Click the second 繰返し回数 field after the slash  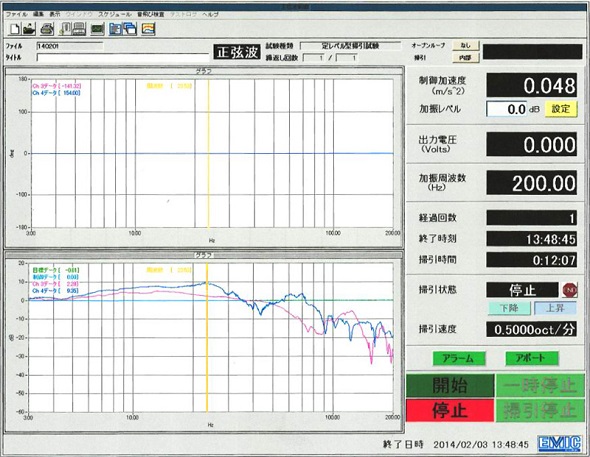(346, 58)
